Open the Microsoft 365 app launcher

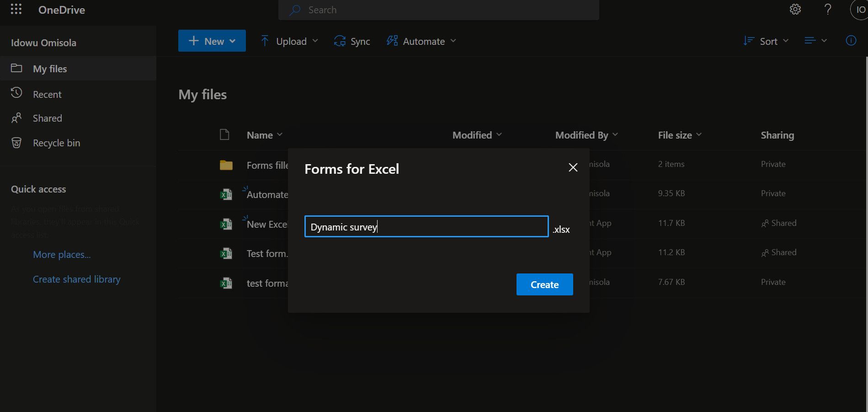pyautogui.click(x=16, y=9)
